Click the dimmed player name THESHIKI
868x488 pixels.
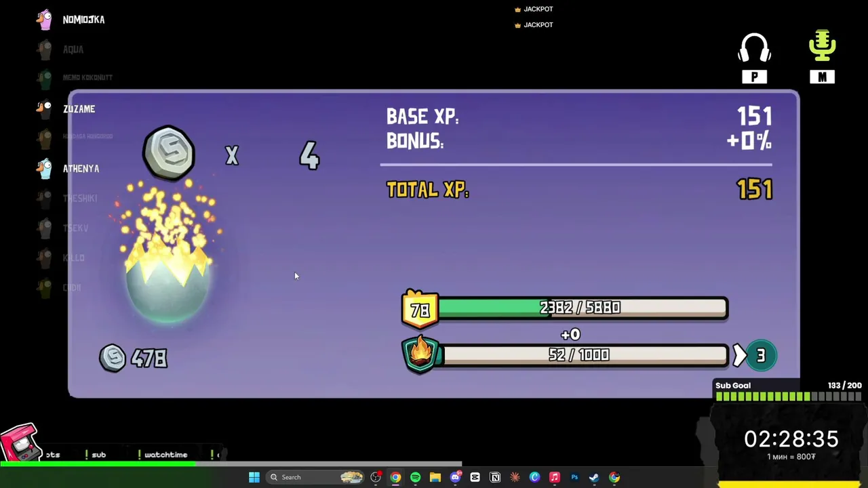pyautogui.click(x=80, y=198)
